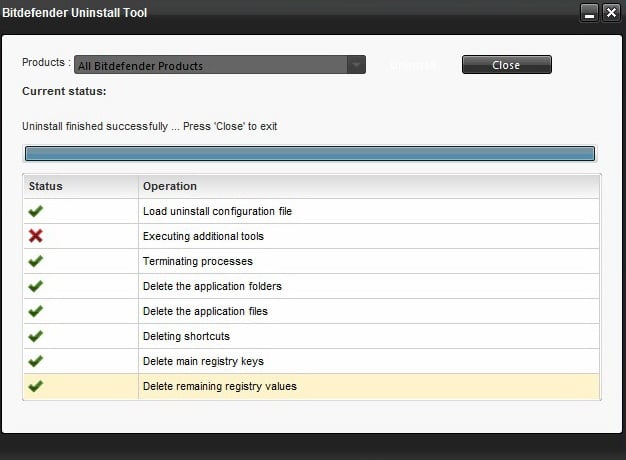Click red X for Executing additional tools
The image size is (626, 460).
coord(36,236)
